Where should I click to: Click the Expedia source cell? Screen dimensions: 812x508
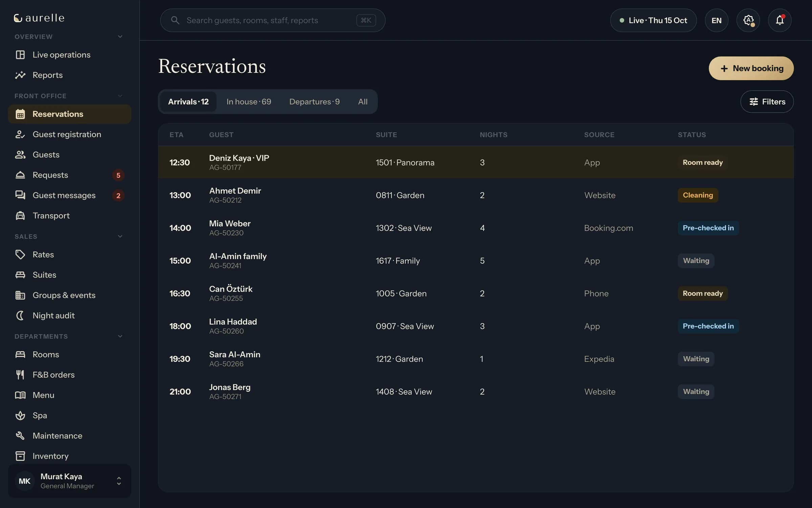pos(599,359)
